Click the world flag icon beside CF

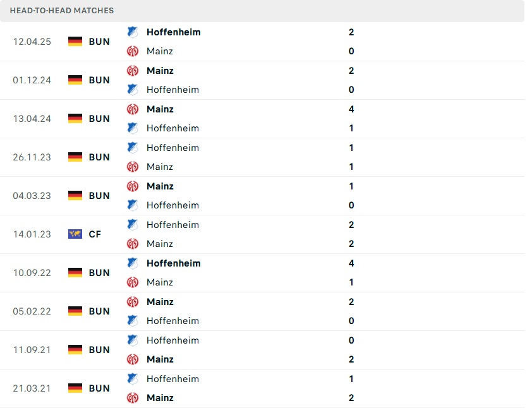(75, 234)
